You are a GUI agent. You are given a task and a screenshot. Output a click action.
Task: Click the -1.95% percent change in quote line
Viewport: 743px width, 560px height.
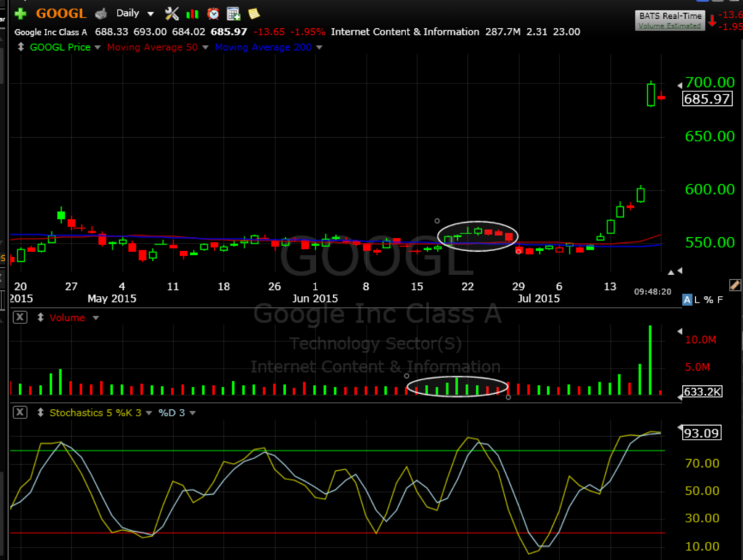click(x=308, y=32)
